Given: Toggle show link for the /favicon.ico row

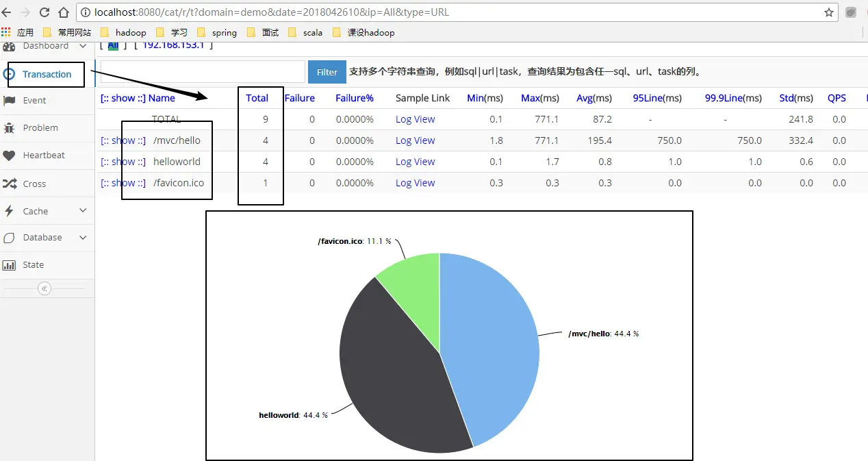Looking at the screenshot, I should pyautogui.click(x=123, y=183).
